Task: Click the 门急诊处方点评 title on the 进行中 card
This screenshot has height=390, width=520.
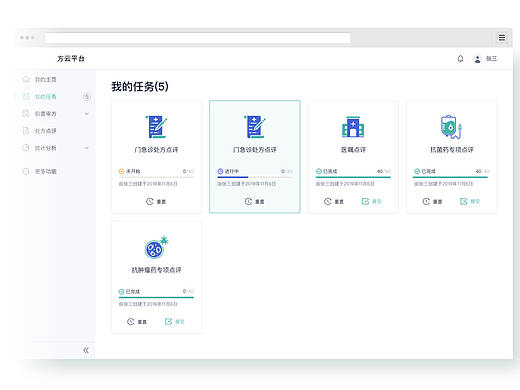Action: (255, 150)
